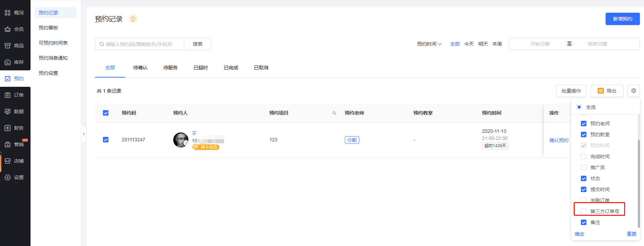
Task: Check the 第三方订单号 column checkbox
Action: 584,211
